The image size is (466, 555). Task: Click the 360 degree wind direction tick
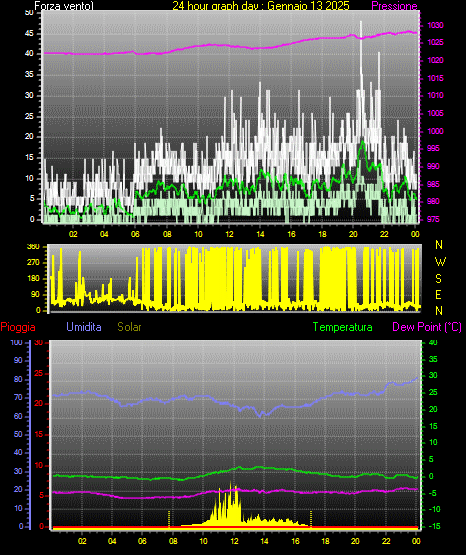pyautogui.click(x=33, y=247)
